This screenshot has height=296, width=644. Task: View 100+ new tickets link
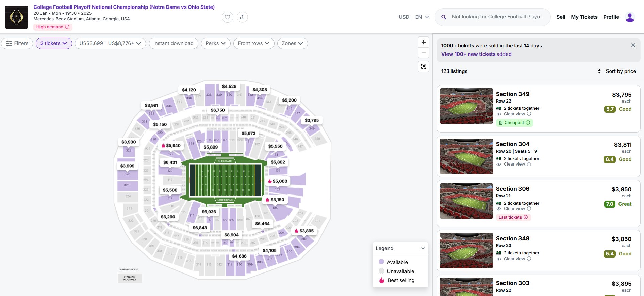click(476, 54)
